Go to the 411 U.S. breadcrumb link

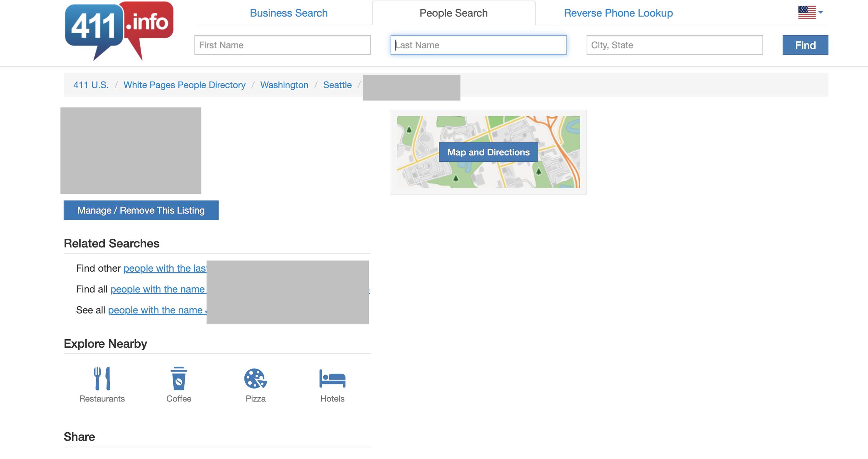[91, 85]
